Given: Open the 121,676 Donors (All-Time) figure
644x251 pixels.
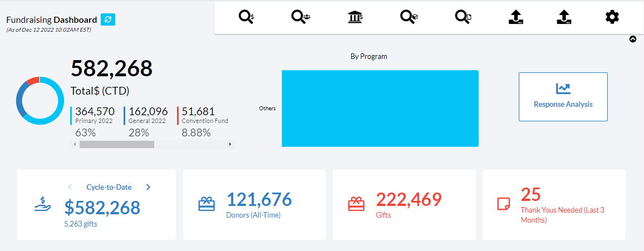Looking at the screenshot, I should tap(259, 199).
